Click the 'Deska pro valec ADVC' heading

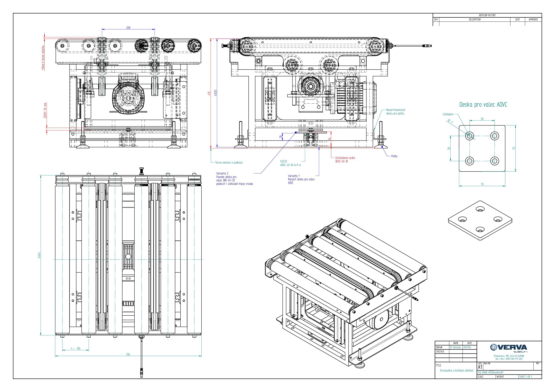click(483, 105)
